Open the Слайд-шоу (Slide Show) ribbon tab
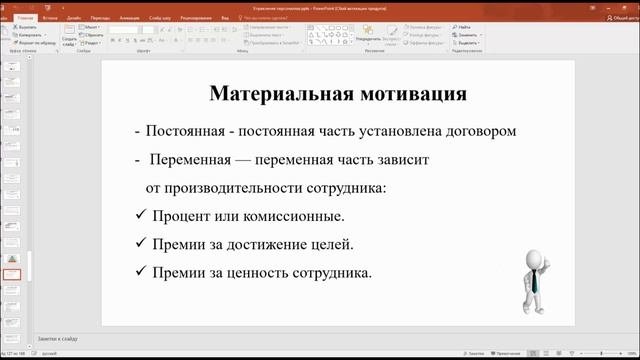Image resolution: width=640 pixels, height=360 pixels. pos(160,18)
